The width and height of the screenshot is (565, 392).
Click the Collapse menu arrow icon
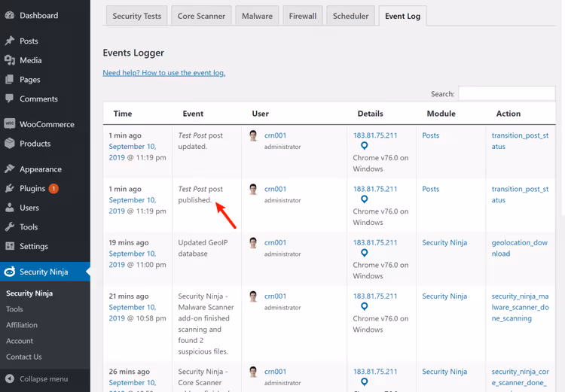coord(10,378)
